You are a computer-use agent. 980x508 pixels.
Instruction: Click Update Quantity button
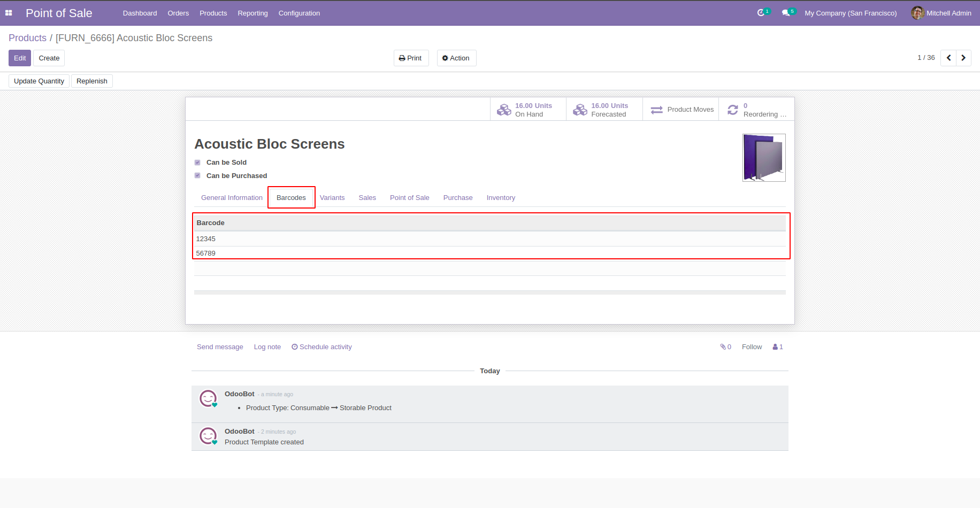tap(39, 81)
